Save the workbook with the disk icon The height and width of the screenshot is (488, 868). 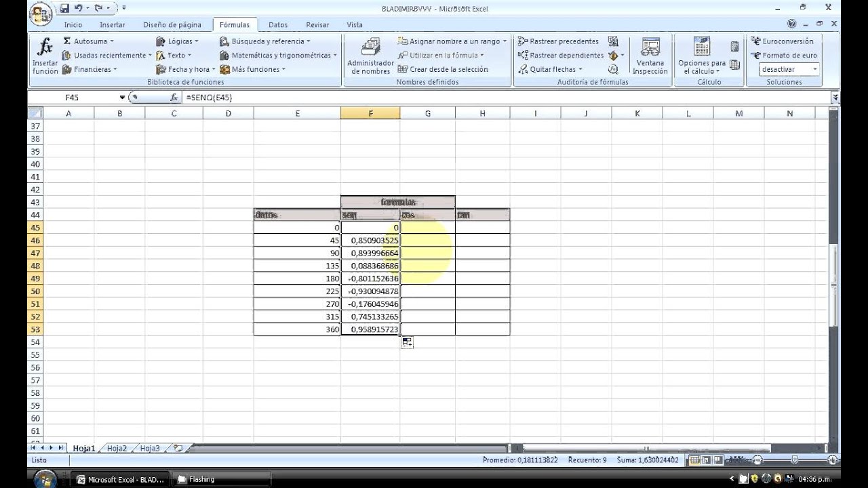(x=64, y=8)
